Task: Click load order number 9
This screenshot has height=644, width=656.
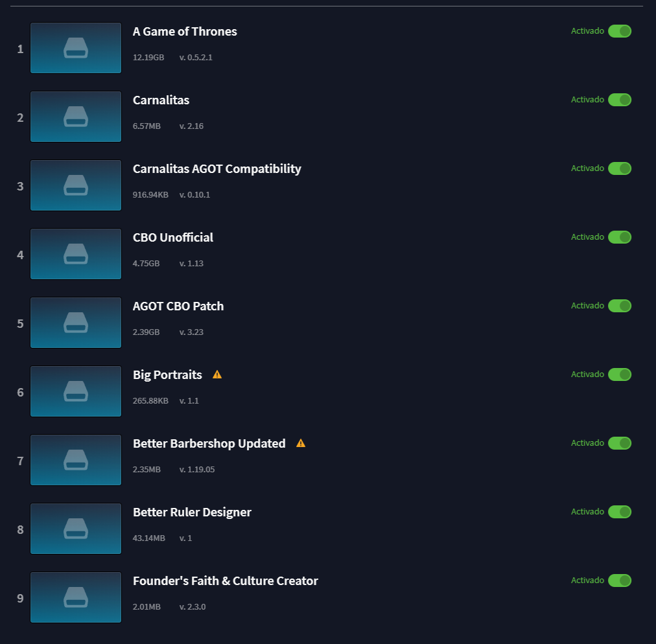Action: [20, 599]
